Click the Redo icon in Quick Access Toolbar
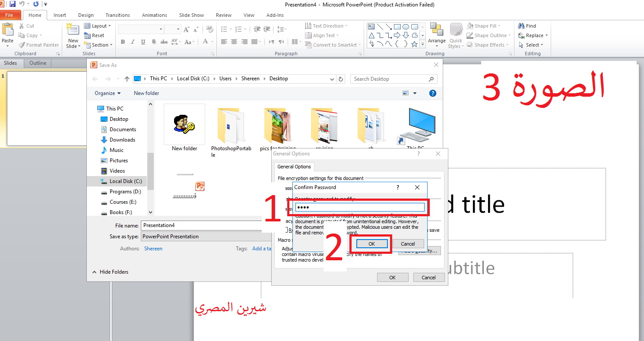 tap(35, 4)
